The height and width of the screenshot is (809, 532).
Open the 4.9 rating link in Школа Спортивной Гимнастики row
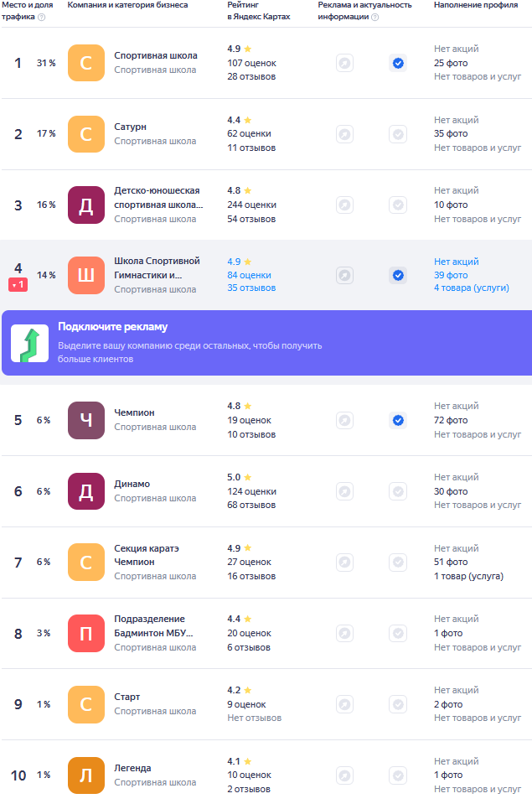click(240, 262)
